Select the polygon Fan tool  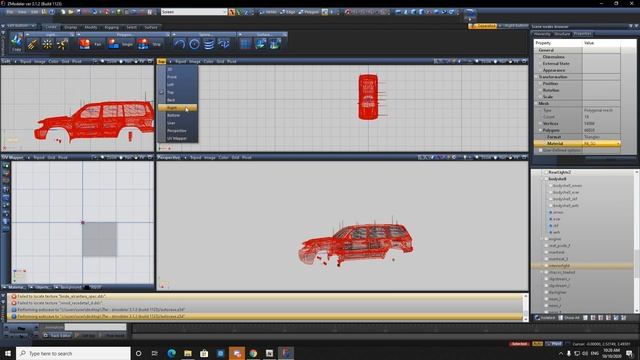coord(91,44)
